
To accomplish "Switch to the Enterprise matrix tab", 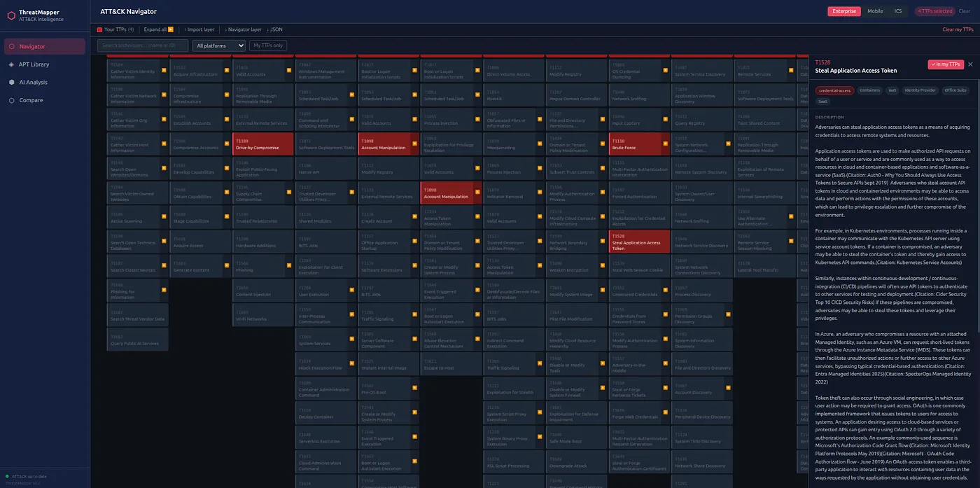I will click(x=844, y=11).
